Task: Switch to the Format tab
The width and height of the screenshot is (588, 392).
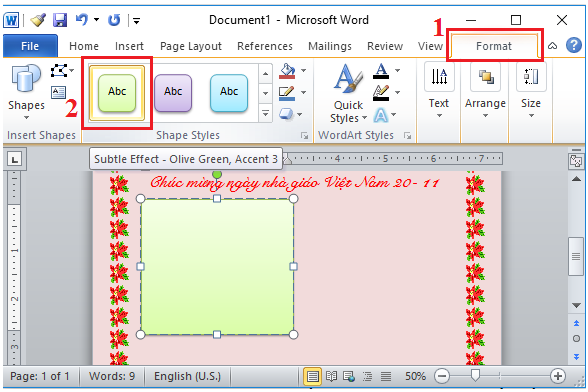Action: click(494, 46)
